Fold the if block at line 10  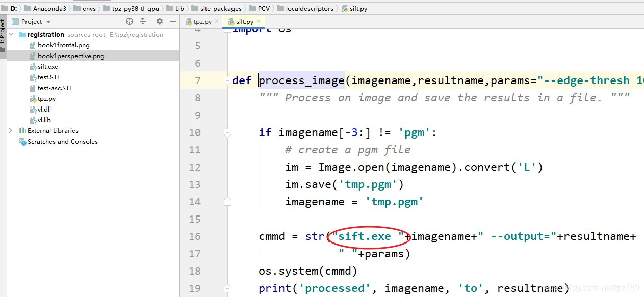[x=227, y=132]
